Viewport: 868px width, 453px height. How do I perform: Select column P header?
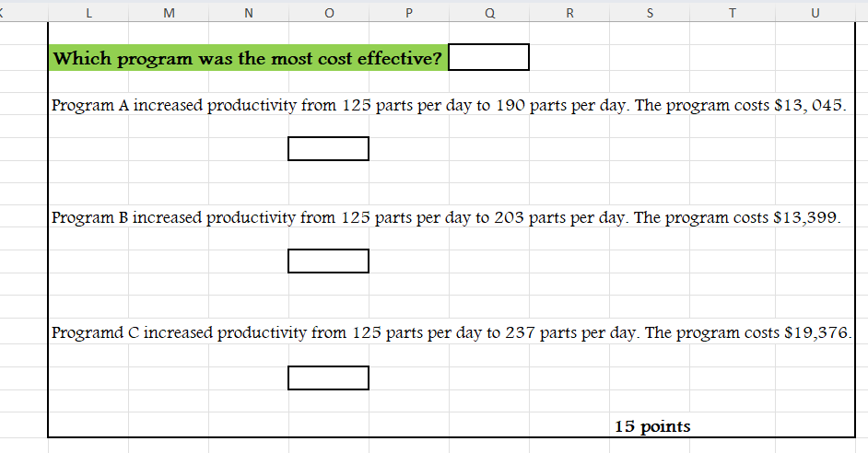pos(409,13)
